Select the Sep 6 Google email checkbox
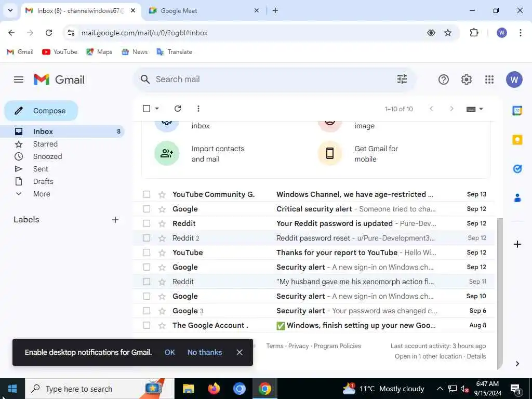Image resolution: width=532 pixels, height=399 pixels. (146, 311)
